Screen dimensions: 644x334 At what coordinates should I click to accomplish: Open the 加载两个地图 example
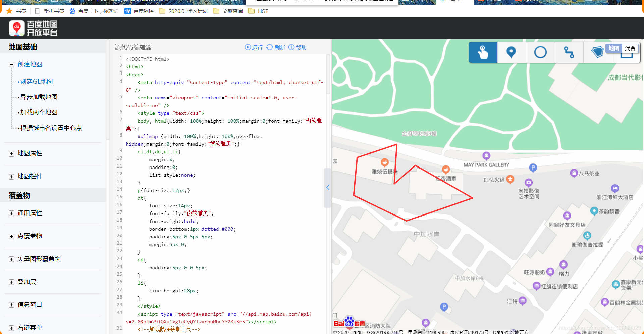coord(39,112)
